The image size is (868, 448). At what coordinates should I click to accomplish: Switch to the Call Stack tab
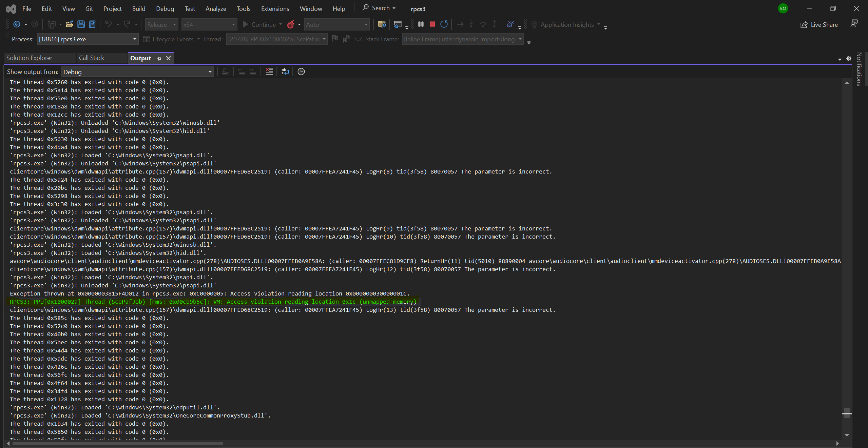[x=92, y=58]
